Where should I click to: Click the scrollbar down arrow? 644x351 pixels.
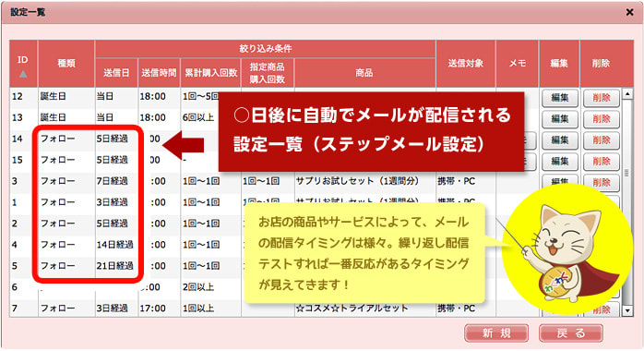pos(627,310)
